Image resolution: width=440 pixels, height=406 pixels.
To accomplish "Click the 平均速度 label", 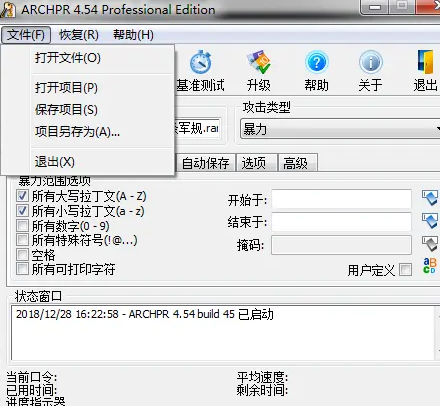I will click(262, 377).
